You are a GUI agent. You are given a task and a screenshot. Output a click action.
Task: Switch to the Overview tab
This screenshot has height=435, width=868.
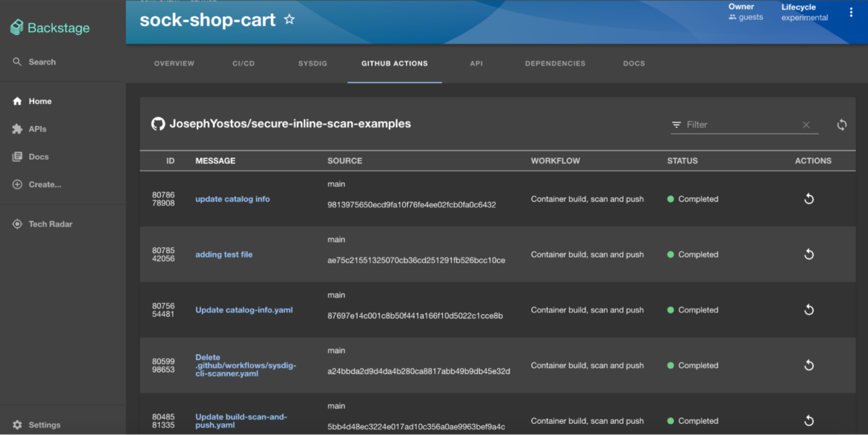[174, 63]
